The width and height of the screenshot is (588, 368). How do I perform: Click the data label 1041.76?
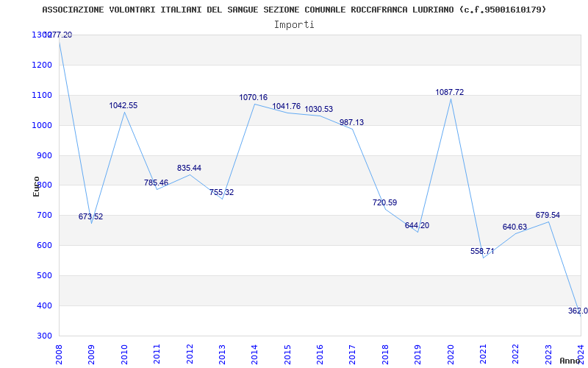pyautogui.click(x=286, y=106)
